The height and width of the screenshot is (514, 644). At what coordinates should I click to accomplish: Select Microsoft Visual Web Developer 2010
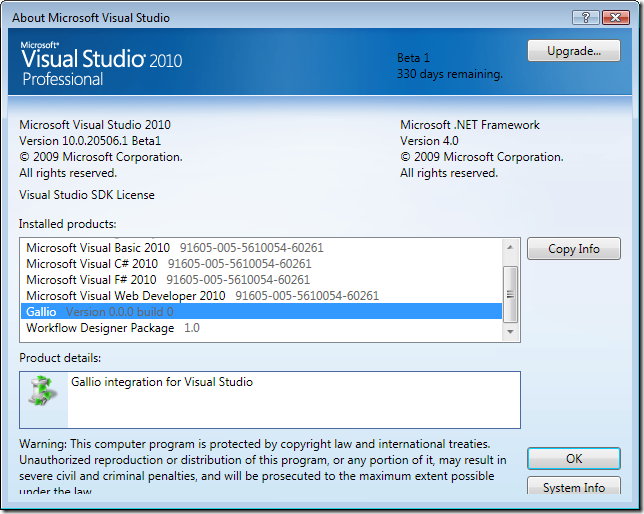[x=126, y=296]
